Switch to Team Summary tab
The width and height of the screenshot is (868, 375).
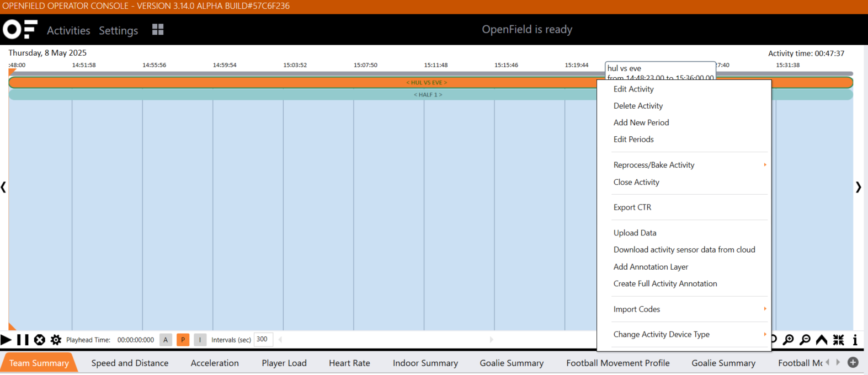(x=39, y=363)
